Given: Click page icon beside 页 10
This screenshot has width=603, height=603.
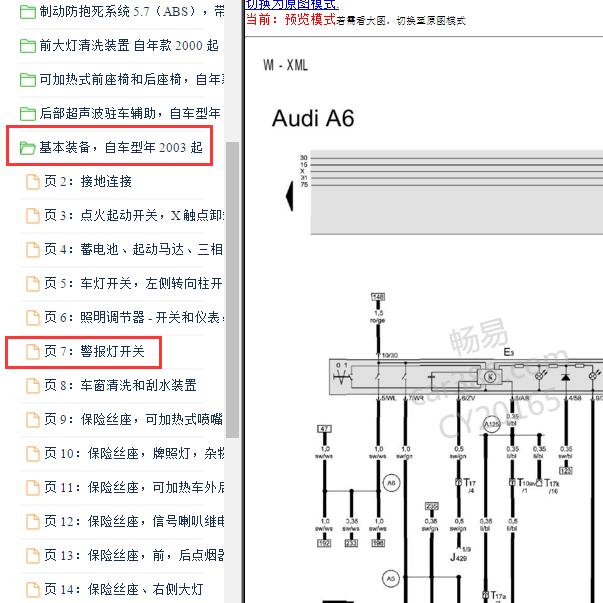Looking at the screenshot, I should [33, 453].
